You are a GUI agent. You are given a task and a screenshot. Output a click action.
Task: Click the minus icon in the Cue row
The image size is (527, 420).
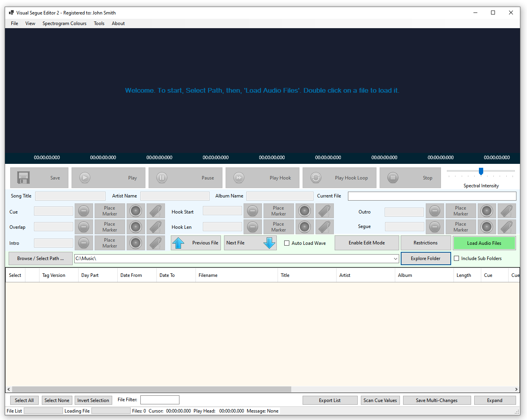tap(84, 211)
